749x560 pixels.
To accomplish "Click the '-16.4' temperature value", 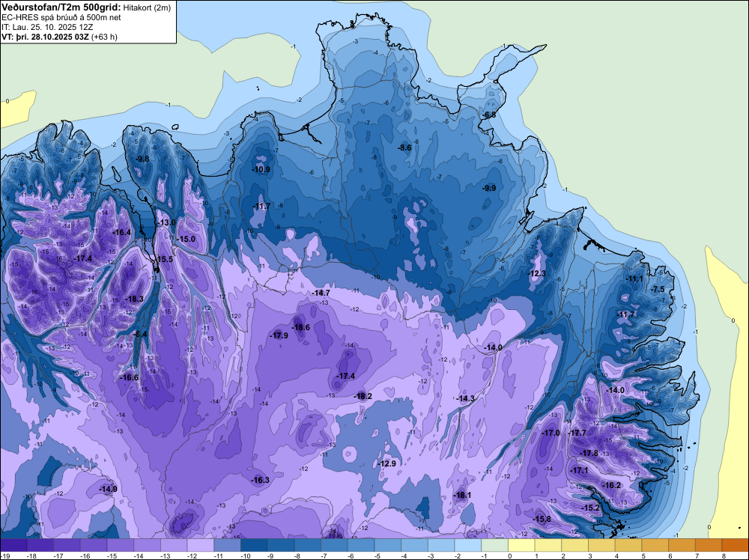I will (x=121, y=232).
